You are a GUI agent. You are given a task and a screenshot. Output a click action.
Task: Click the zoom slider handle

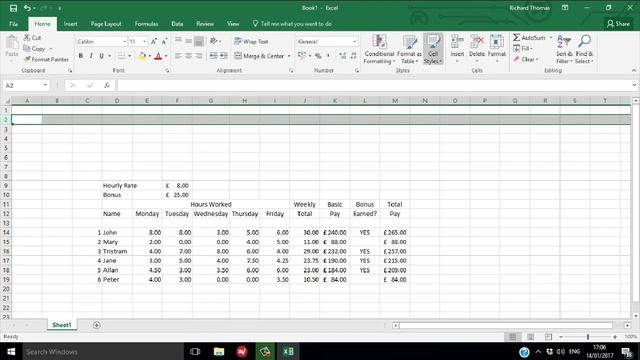click(x=588, y=337)
